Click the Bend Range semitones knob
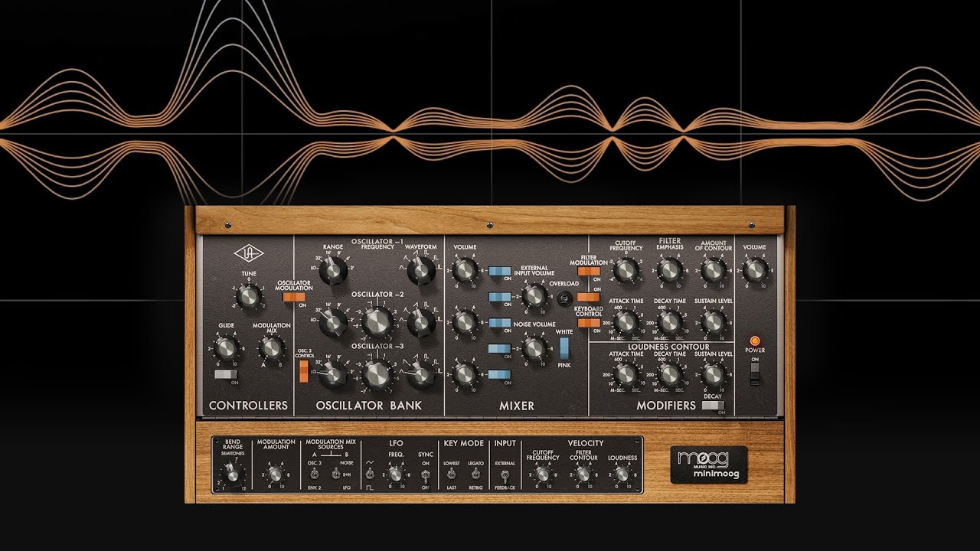 pyautogui.click(x=231, y=475)
